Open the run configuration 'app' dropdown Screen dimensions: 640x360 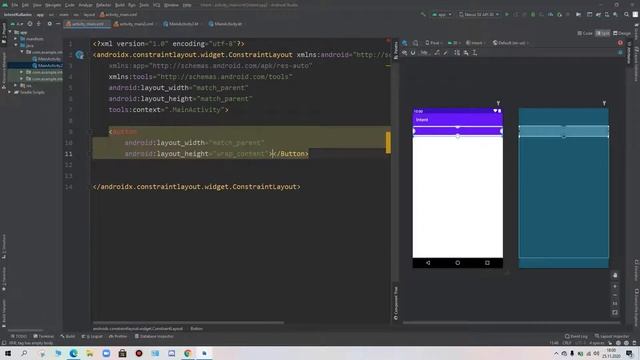click(442, 14)
